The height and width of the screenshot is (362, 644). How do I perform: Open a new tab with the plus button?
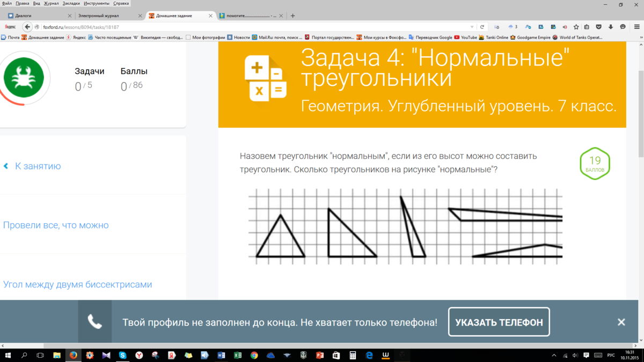pos(293,16)
